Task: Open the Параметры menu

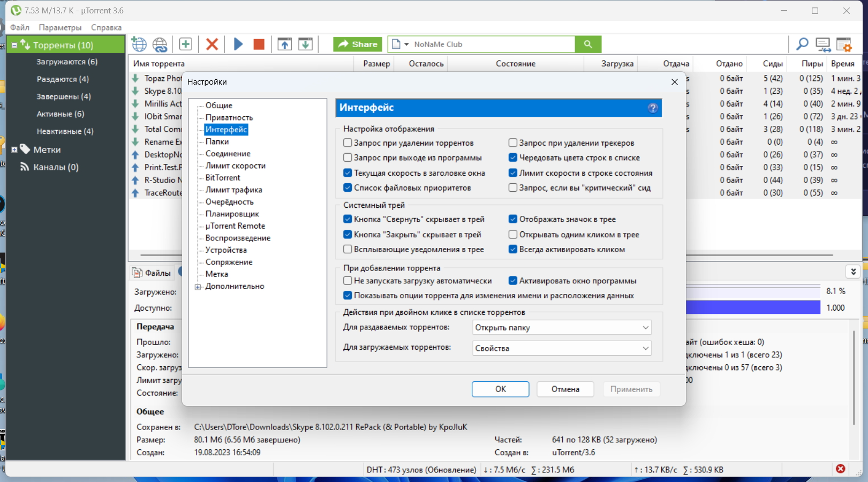Action: coord(60,27)
